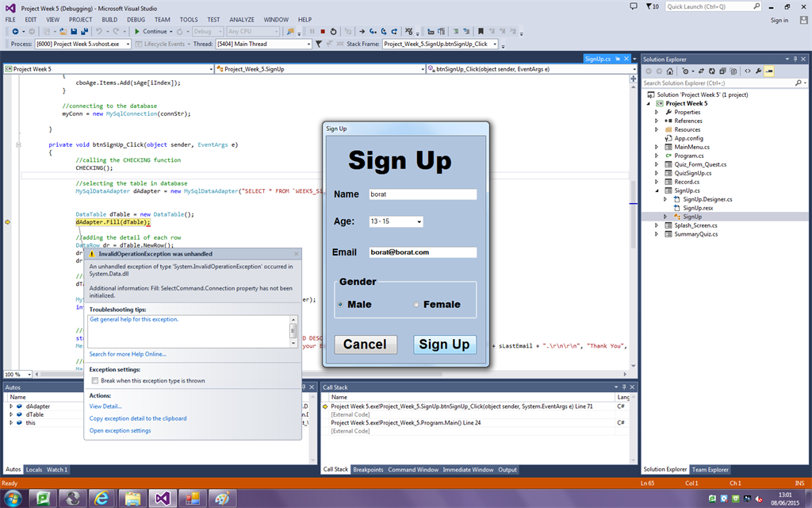Image resolution: width=812 pixels, height=508 pixels.
Task: Click the Windows Start orb
Action: click(x=13, y=498)
